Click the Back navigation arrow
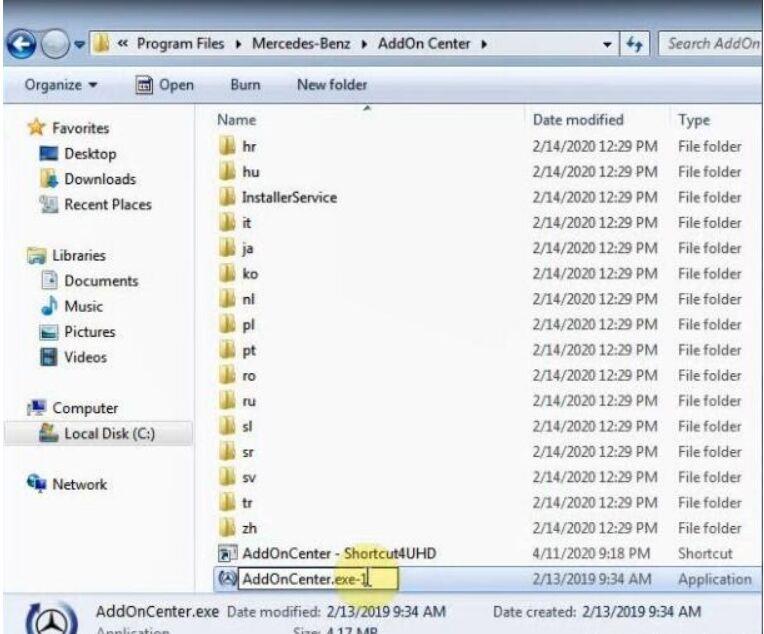The height and width of the screenshot is (634, 764). click(21, 44)
